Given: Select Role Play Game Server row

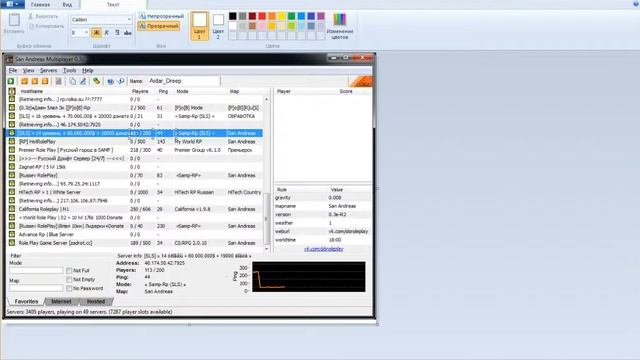Looking at the screenshot, I should tap(135, 243).
